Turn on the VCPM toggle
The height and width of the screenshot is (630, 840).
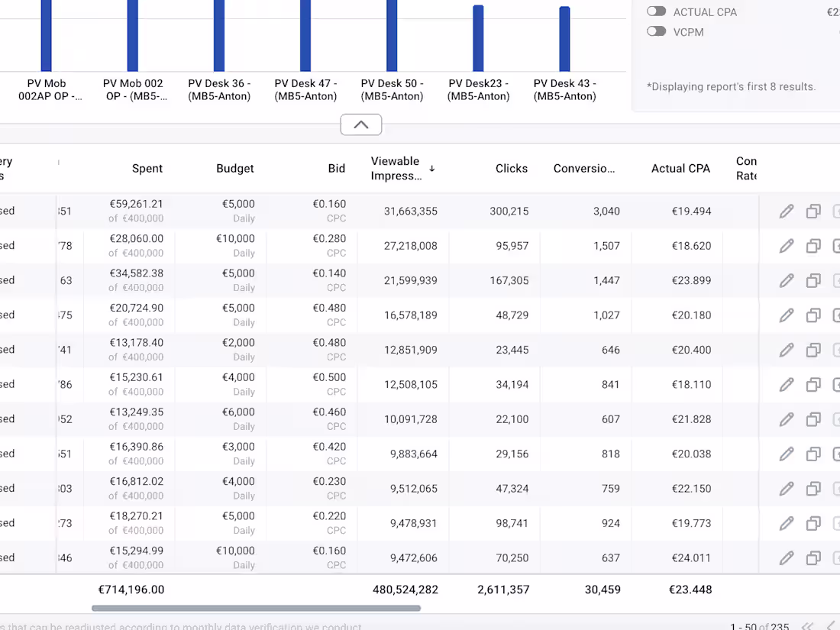click(656, 31)
